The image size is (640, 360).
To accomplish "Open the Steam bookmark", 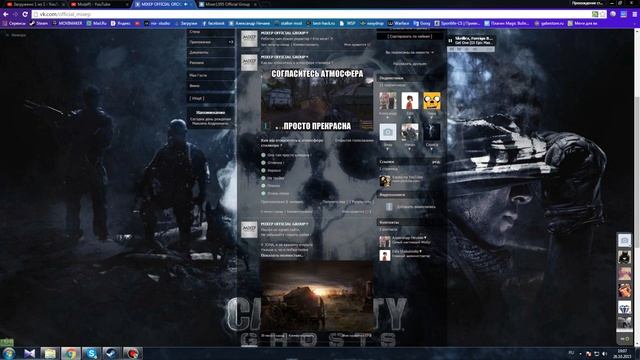I will [x=39, y=23].
